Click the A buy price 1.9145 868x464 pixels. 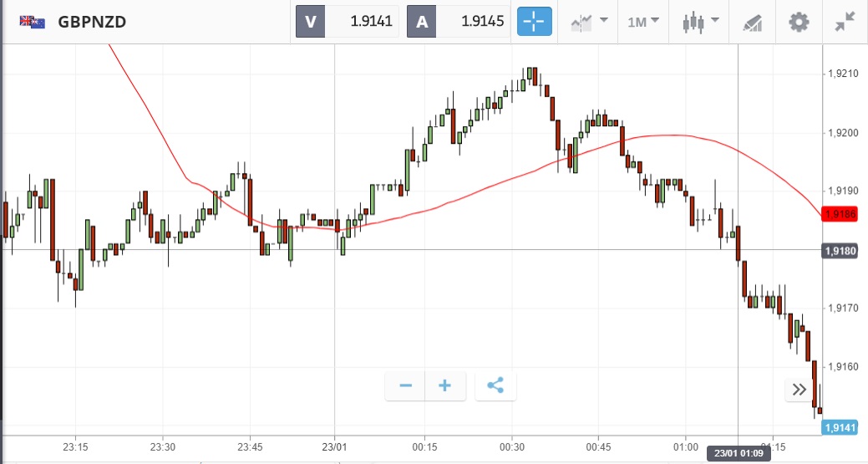pos(459,22)
